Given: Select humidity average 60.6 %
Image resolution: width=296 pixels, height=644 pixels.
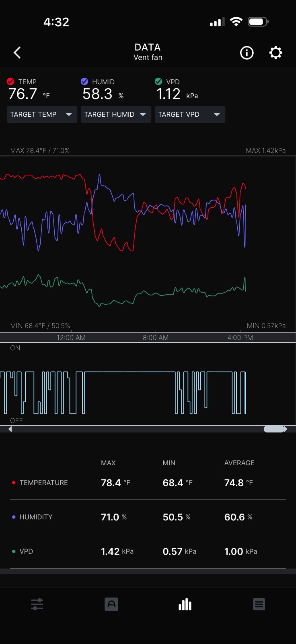Looking at the screenshot, I should [x=238, y=517].
